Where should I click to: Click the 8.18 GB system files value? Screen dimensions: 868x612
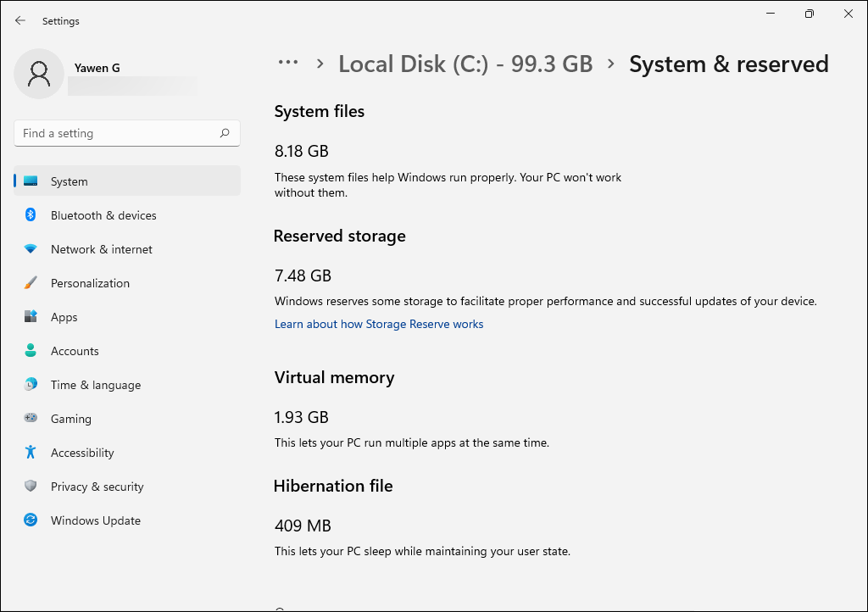[x=302, y=151]
